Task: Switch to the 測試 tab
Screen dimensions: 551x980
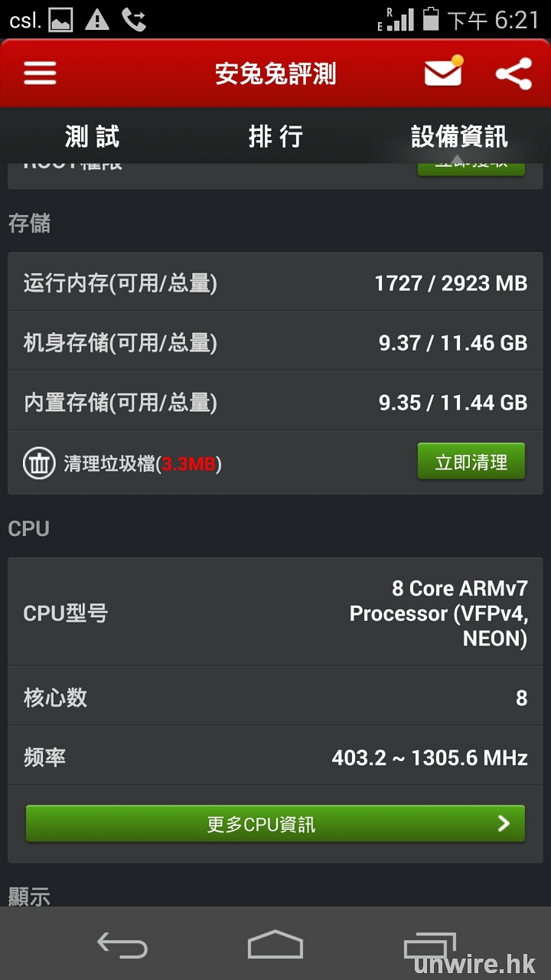Action: [92, 137]
